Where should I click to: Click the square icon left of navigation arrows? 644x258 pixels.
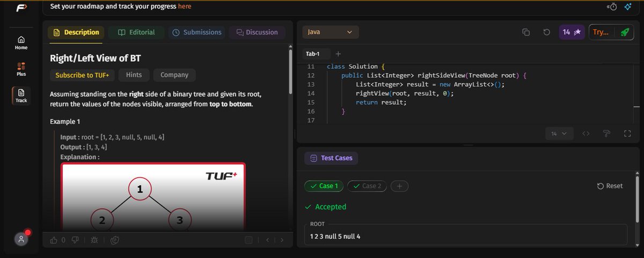tap(248, 240)
